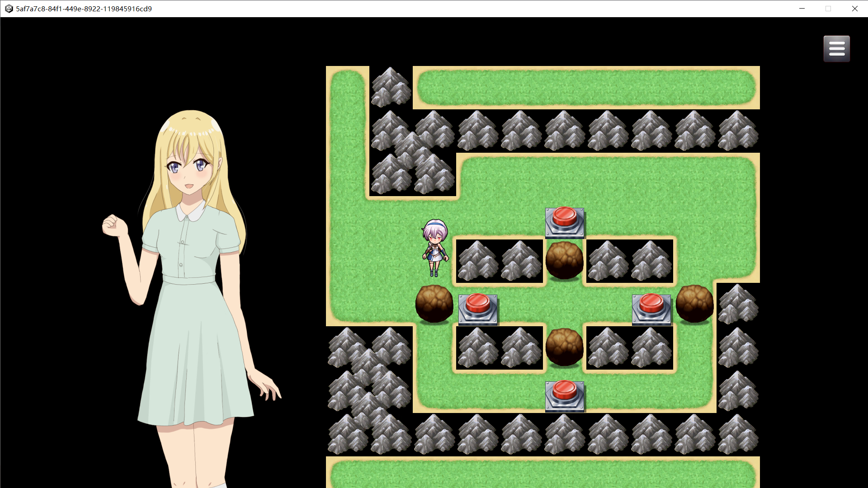Minimize the game window
This screenshot has width=868, height=488.
[802, 9]
